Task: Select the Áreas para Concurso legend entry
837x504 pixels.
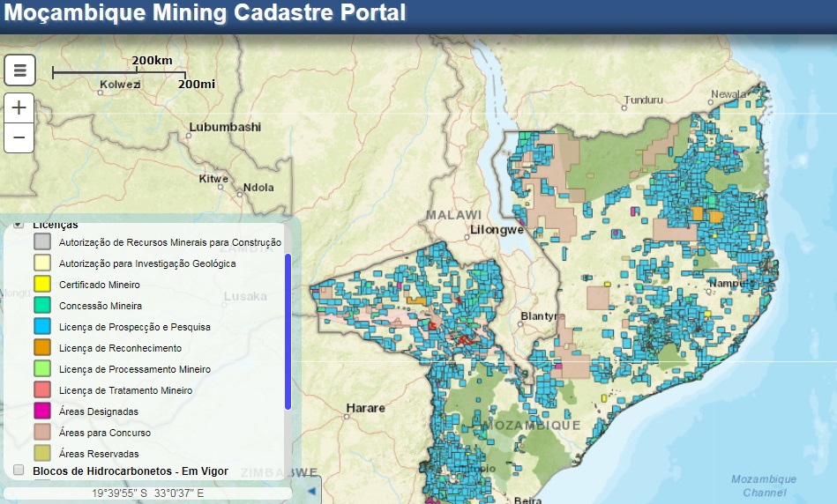Action: pyautogui.click(x=105, y=433)
